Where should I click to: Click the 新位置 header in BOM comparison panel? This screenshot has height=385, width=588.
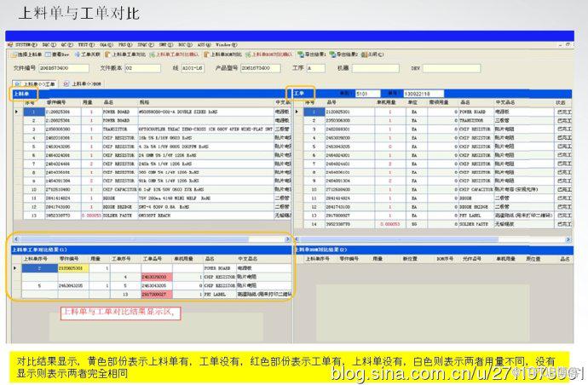point(411,259)
